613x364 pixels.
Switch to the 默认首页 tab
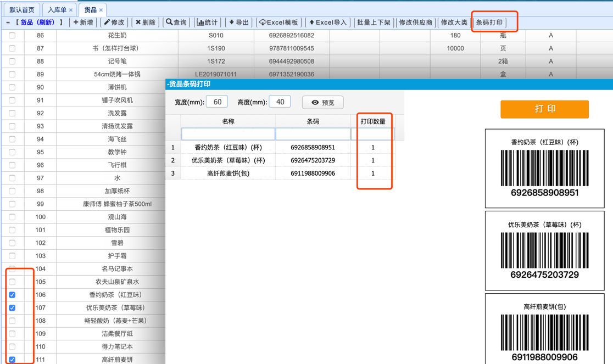pyautogui.click(x=22, y=10)
